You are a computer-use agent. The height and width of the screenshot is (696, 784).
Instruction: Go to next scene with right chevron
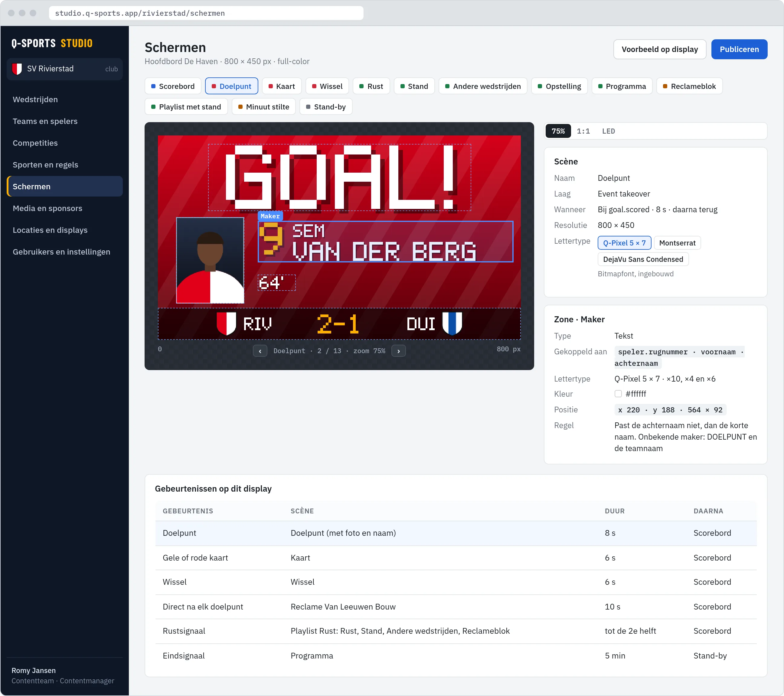coord(398,351)
